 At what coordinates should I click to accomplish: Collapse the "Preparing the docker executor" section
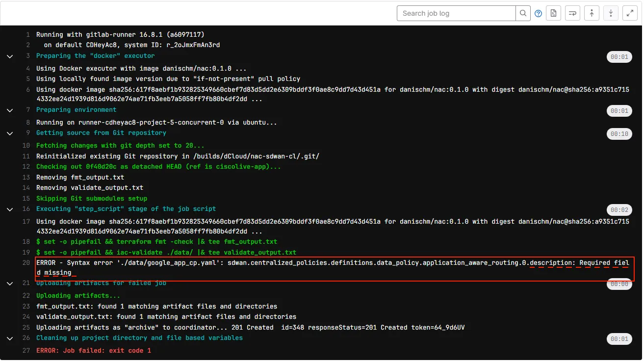pyautogui.click(x=9, y=56)
